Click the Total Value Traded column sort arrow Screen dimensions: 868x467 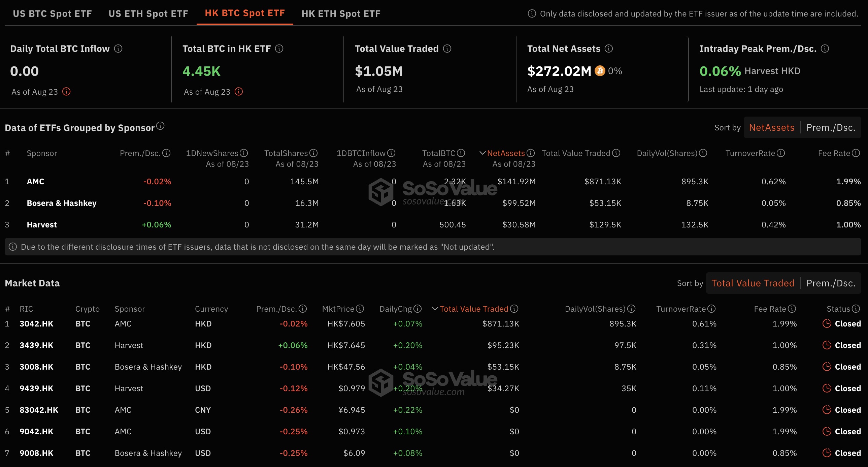(435, 309)
